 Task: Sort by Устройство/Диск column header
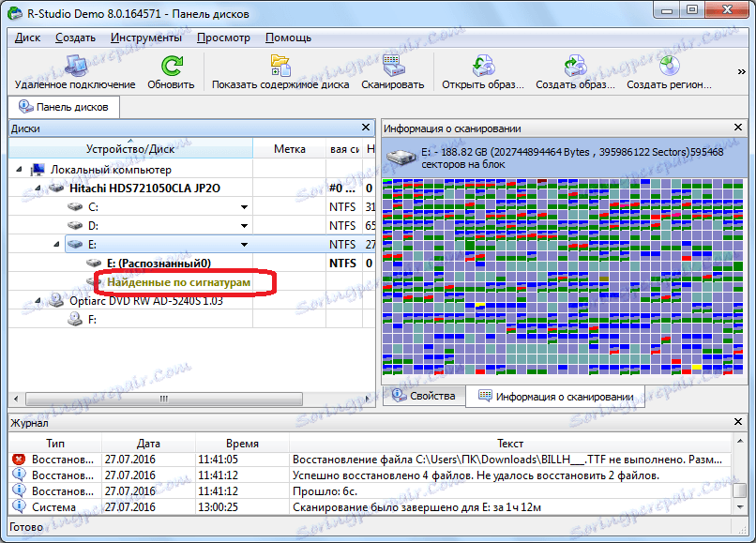coord(130,148)
